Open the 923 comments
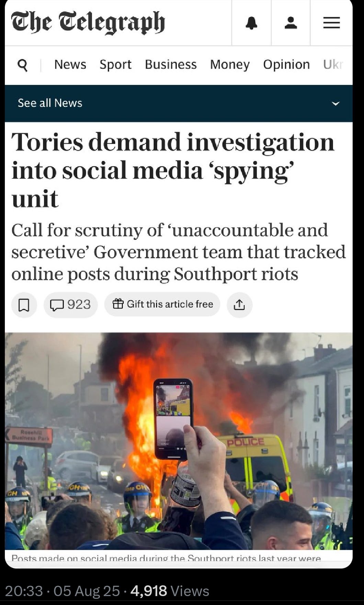Viewport: 364px width, 605px height. (70, 305)
